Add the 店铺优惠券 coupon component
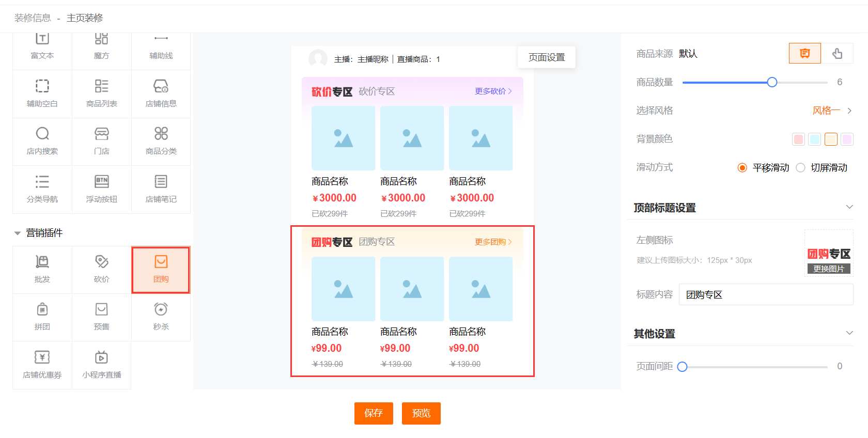The width and height of the screenshot is (868, 438). (42, 364)
